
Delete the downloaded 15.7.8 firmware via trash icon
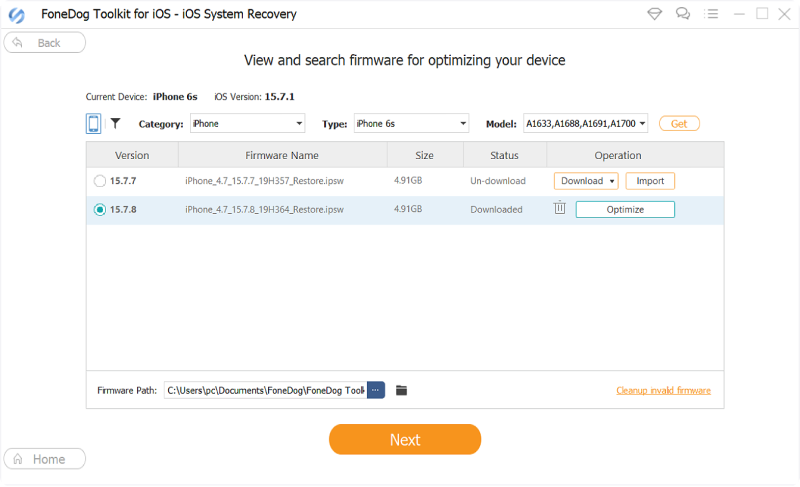point(560,208)
